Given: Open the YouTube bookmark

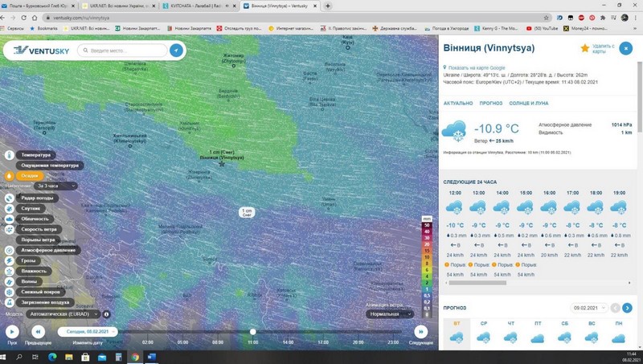Looking at the screenshot, I should tap(542, 29).
